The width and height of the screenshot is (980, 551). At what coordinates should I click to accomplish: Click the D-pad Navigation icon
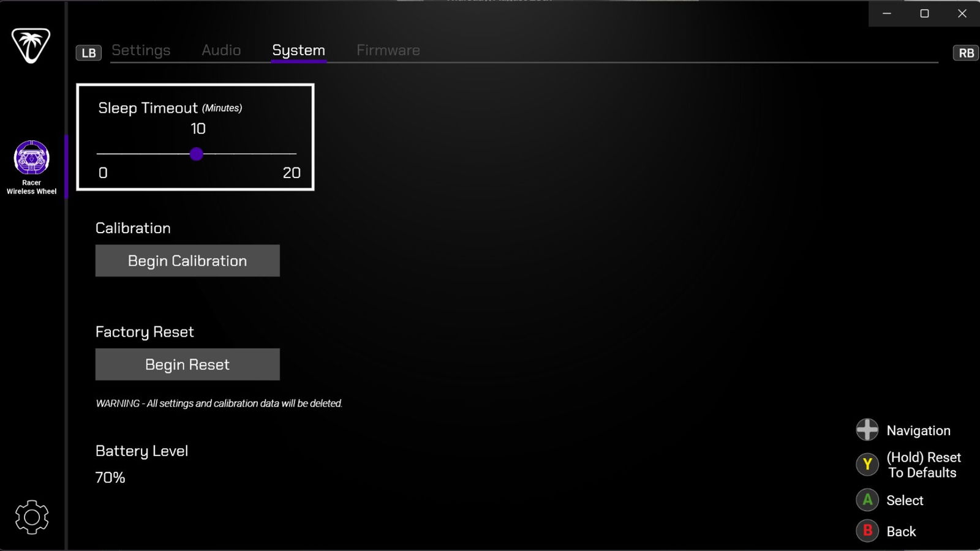[867, 430]
